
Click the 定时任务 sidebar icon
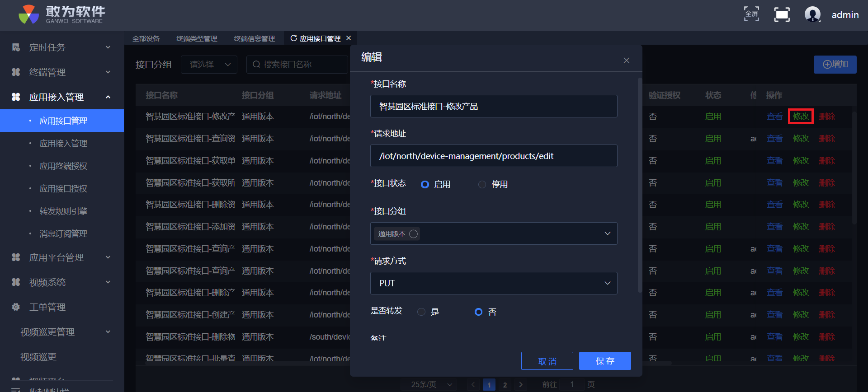(16, 47)
